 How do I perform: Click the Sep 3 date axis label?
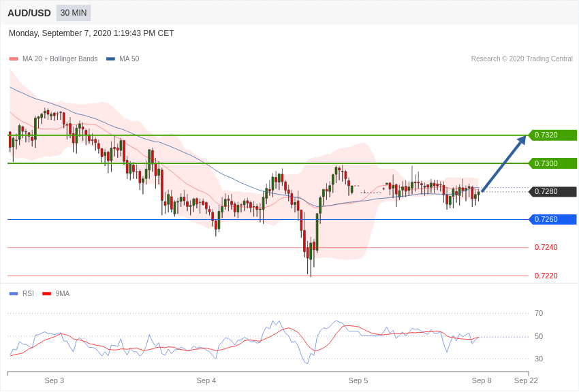coord(54,380)
